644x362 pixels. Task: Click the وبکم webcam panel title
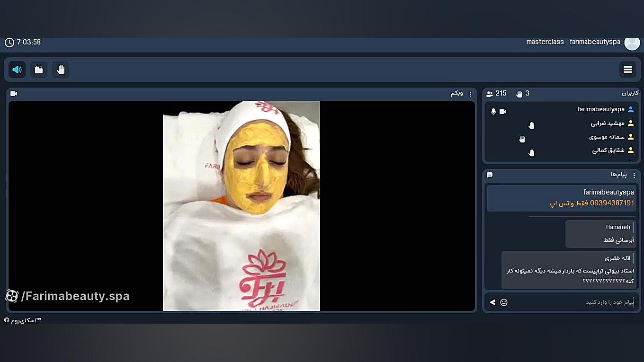[457, 94]
